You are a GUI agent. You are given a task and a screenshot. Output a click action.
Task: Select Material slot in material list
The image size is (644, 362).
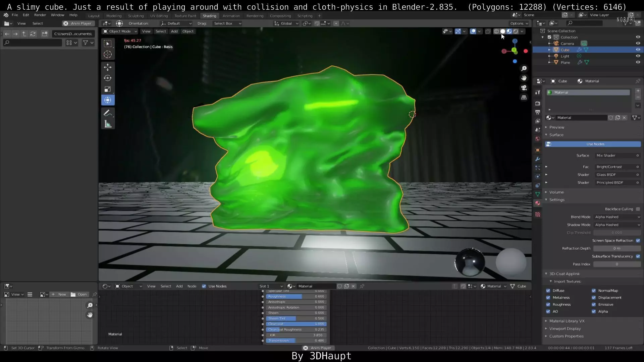tap(588, 93)
